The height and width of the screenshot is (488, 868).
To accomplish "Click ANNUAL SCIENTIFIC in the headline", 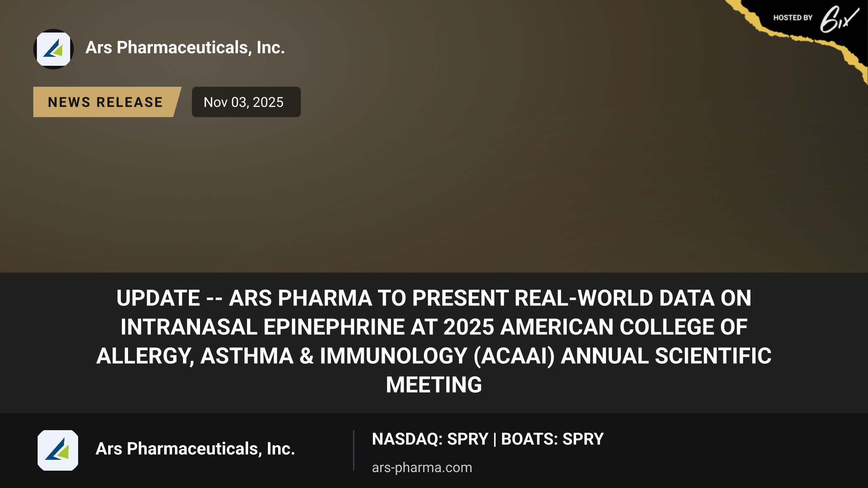I will tap(666, 356).
